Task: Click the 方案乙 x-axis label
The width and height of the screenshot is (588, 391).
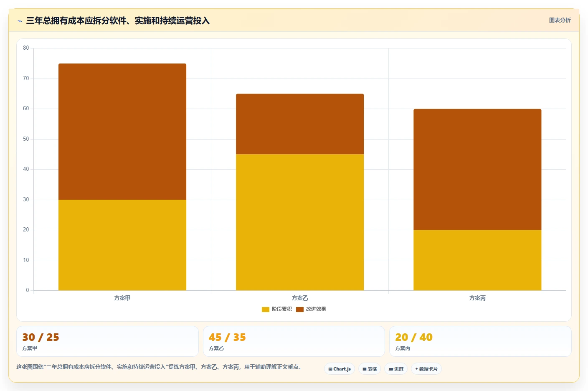Action: 300,298
